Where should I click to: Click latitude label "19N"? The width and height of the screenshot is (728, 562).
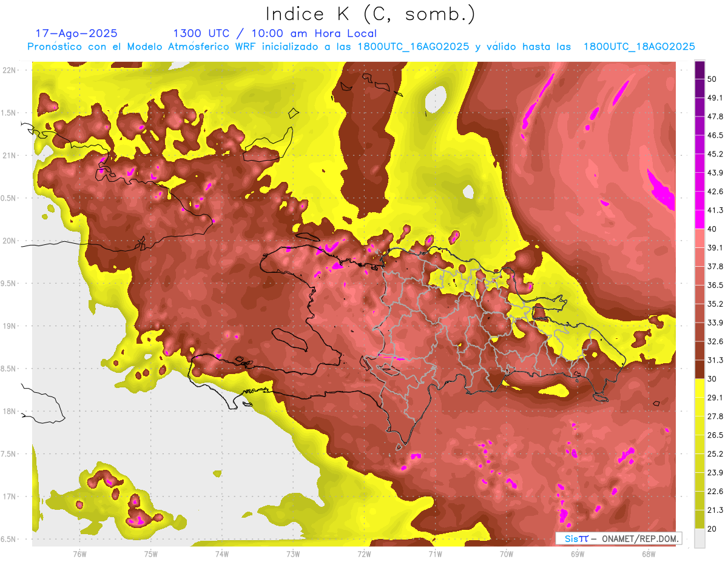tap(8, 326)
